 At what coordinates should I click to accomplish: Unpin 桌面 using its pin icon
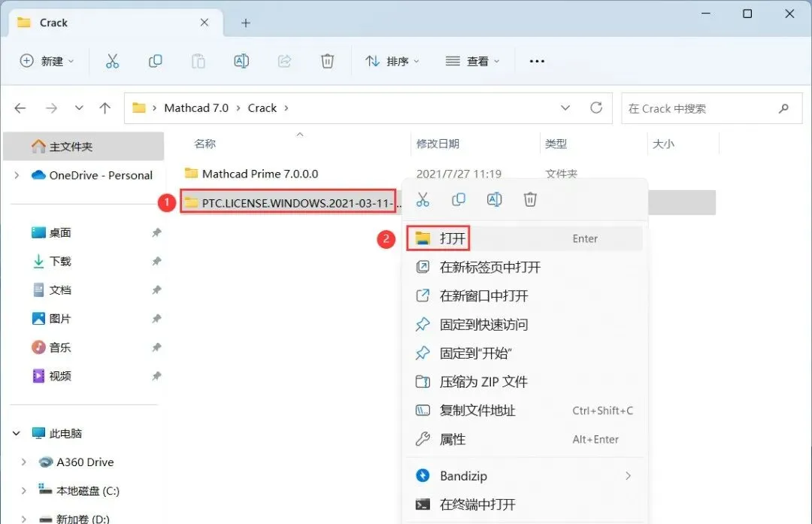point(156,232)
